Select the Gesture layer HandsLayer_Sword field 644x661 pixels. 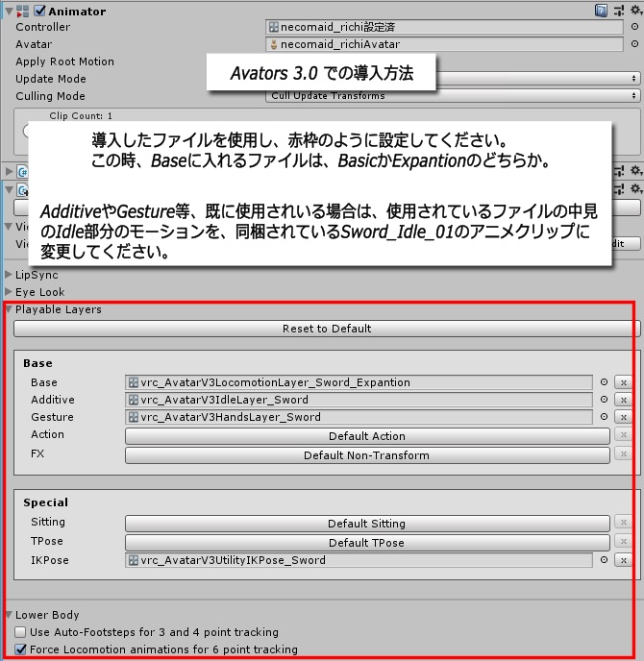coord(359,417)
